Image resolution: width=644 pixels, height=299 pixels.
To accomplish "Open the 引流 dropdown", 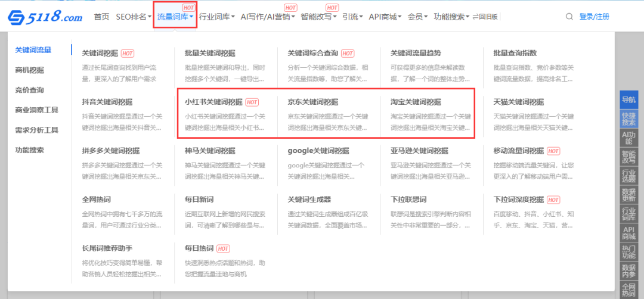I will pos(353,17).
